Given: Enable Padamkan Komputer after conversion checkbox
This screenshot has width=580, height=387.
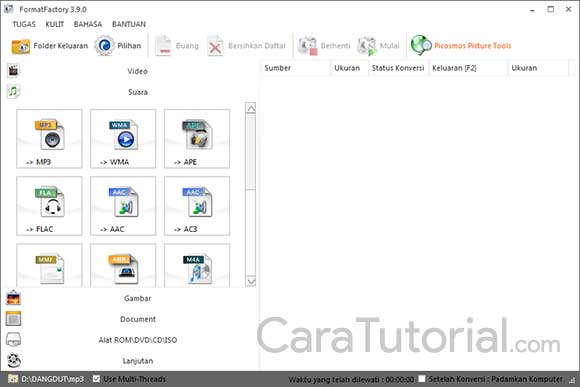Looking at the screenshot, I should [422, 379].
